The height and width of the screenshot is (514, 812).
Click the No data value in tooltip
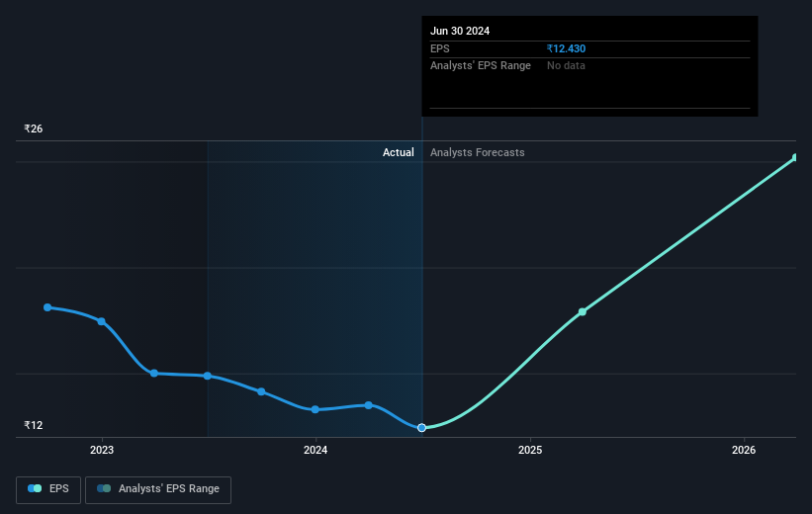tap(566, 66)
